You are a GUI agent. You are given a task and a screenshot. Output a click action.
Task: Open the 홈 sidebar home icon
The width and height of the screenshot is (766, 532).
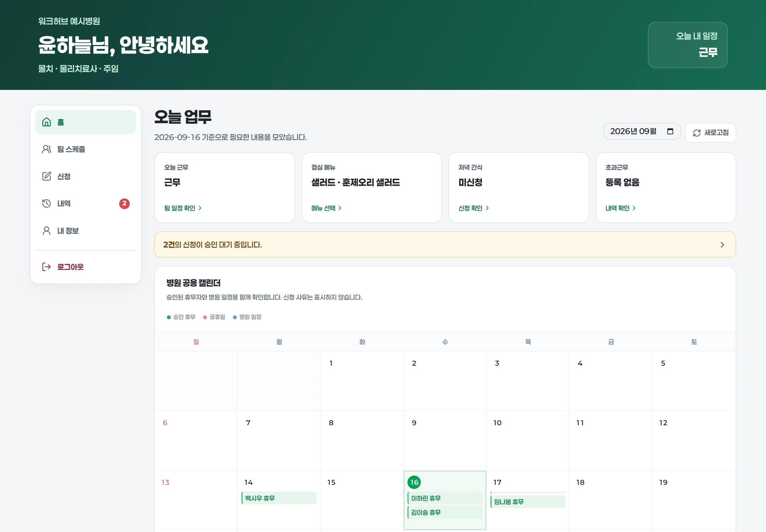pos(46,122)
